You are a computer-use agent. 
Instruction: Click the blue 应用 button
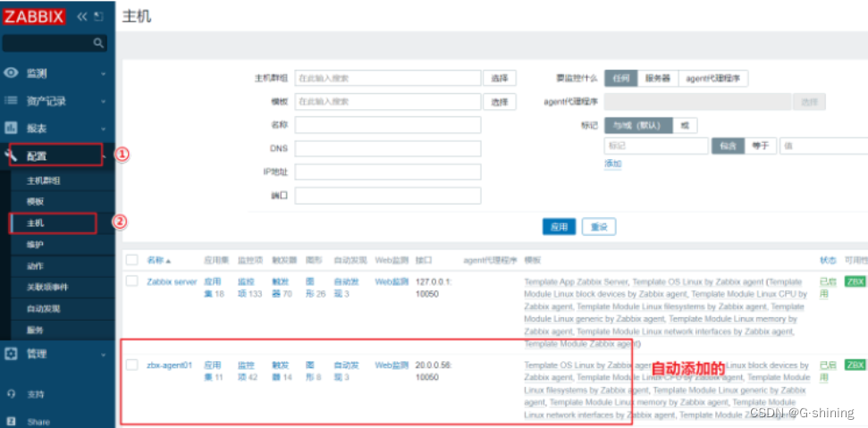[x=559, y=227]
